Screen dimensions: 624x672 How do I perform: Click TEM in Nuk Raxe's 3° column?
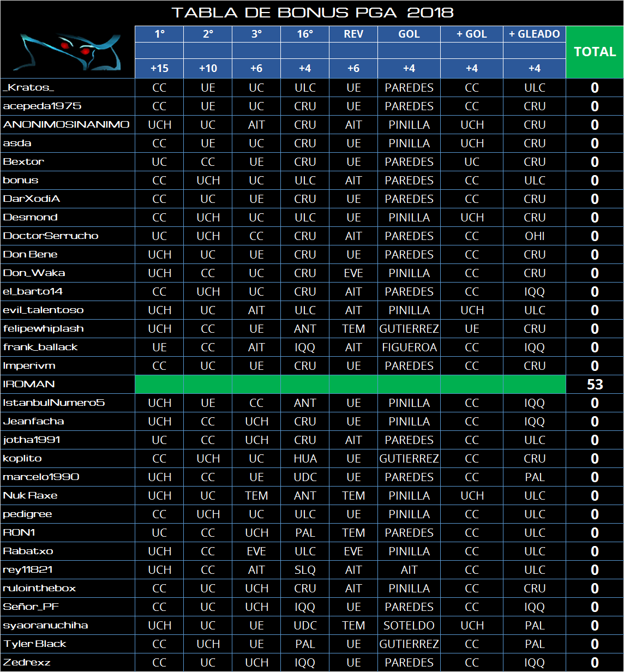[256, 496]
